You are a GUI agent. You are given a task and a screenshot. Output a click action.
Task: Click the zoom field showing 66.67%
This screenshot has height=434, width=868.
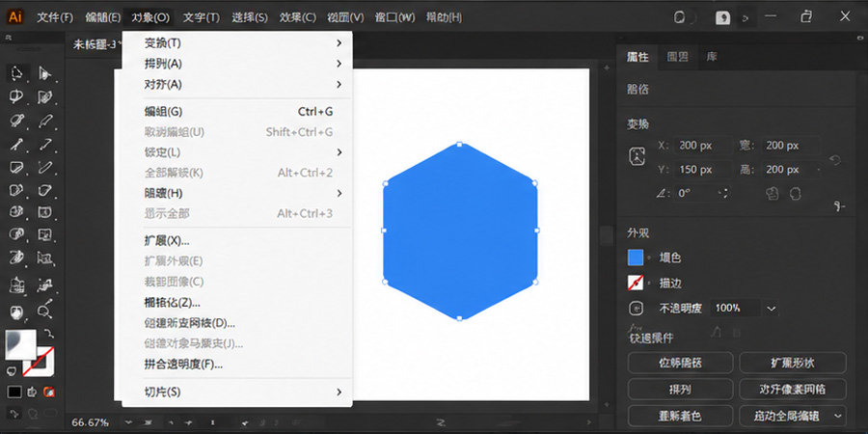coord(92,422)
